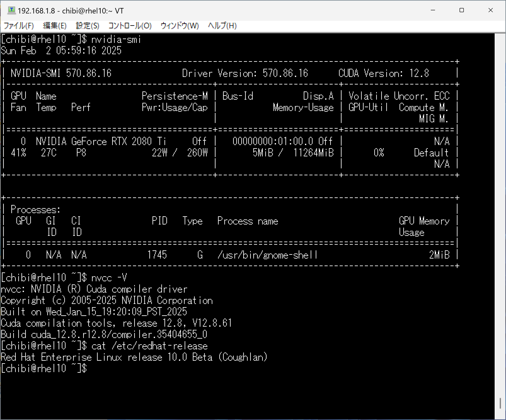Click the nvidia-smi command text

116,39
